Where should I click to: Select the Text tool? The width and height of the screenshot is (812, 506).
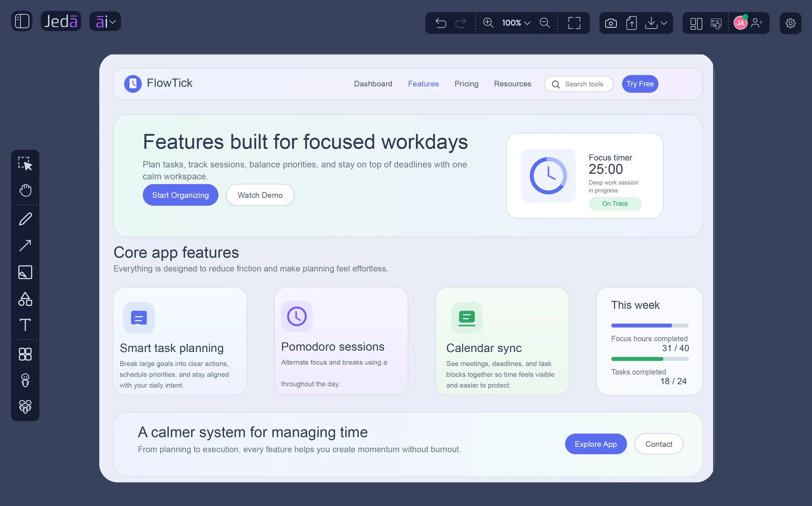click(25, 325)
